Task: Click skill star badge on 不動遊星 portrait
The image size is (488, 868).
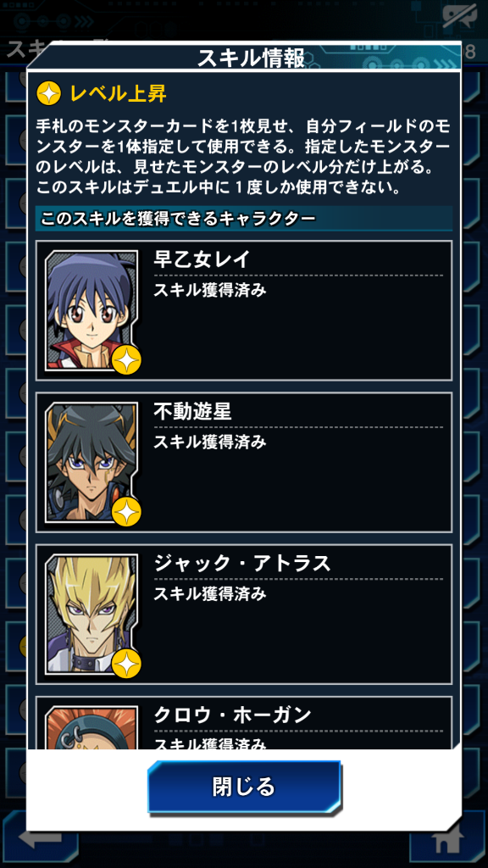Action: click(126, 513)
